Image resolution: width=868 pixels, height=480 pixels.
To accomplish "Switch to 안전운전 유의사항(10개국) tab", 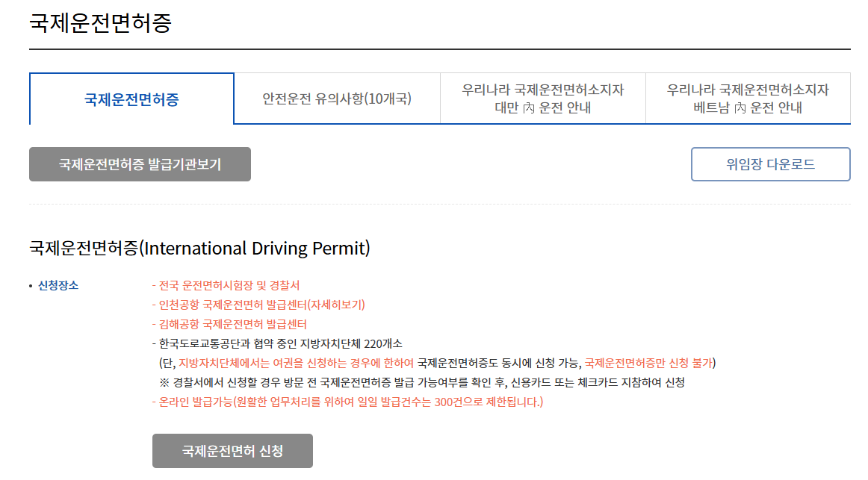I will (337, 99).
